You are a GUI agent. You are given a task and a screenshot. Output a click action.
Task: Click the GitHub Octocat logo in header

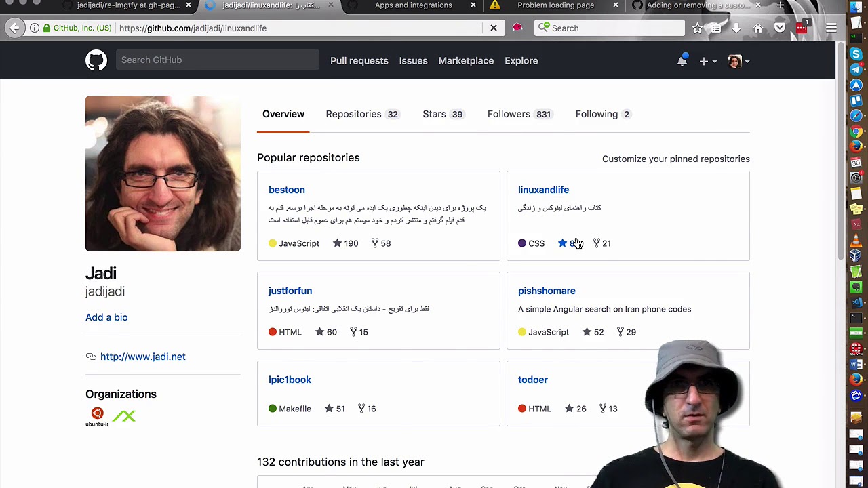(96, 60)
